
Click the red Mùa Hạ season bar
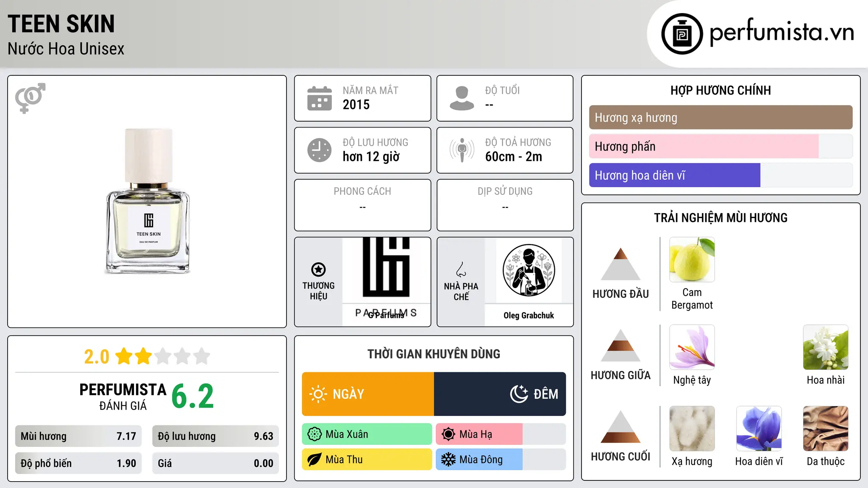pyautogui.click(x=479, y=434)
